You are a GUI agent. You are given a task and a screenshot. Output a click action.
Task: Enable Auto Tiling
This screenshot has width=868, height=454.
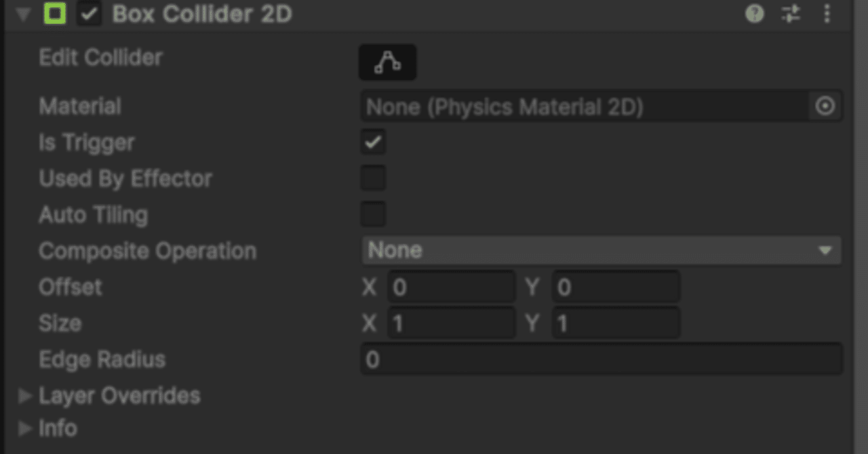[373, 214]
